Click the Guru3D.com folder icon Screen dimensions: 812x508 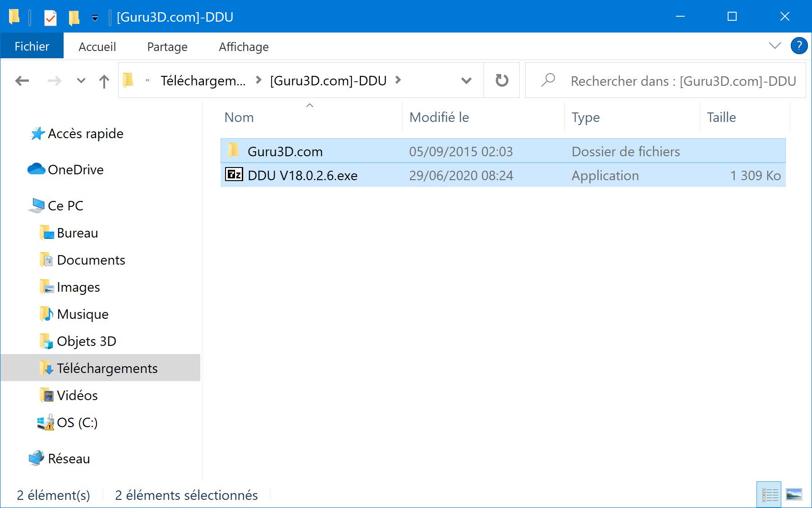(233, 150)
